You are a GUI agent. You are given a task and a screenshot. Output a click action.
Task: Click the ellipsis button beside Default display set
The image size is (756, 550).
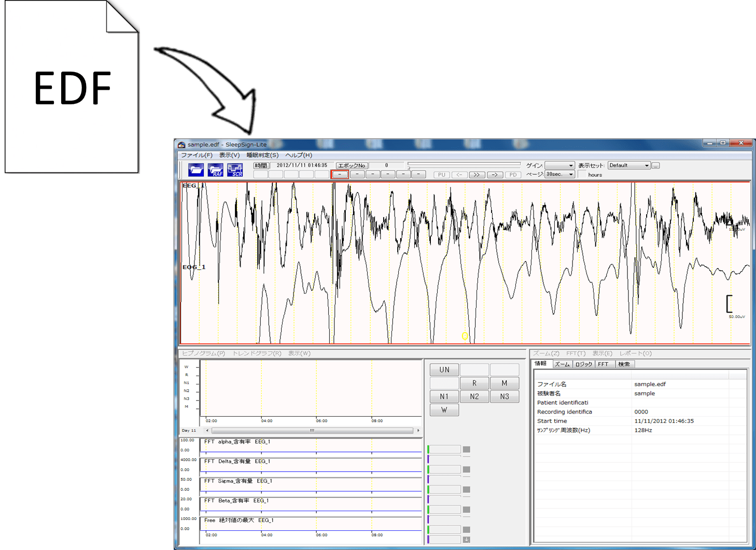(655, 166)
